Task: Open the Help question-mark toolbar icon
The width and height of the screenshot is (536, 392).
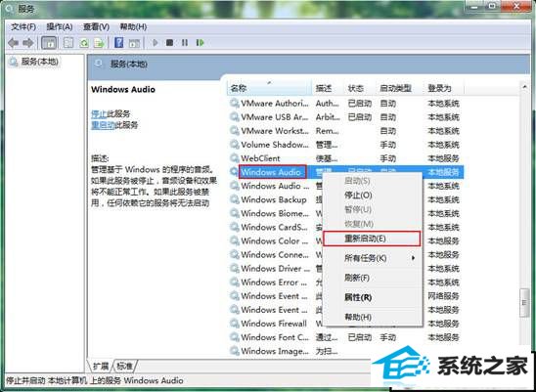Action: [x=118, y=43]
